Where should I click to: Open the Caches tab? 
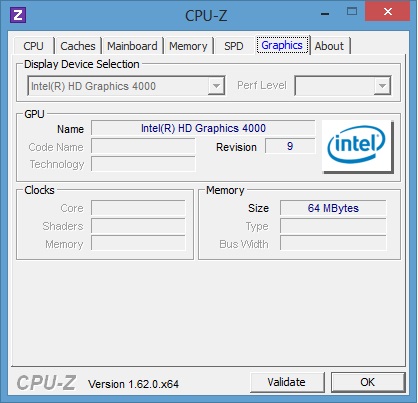[78, 46]
